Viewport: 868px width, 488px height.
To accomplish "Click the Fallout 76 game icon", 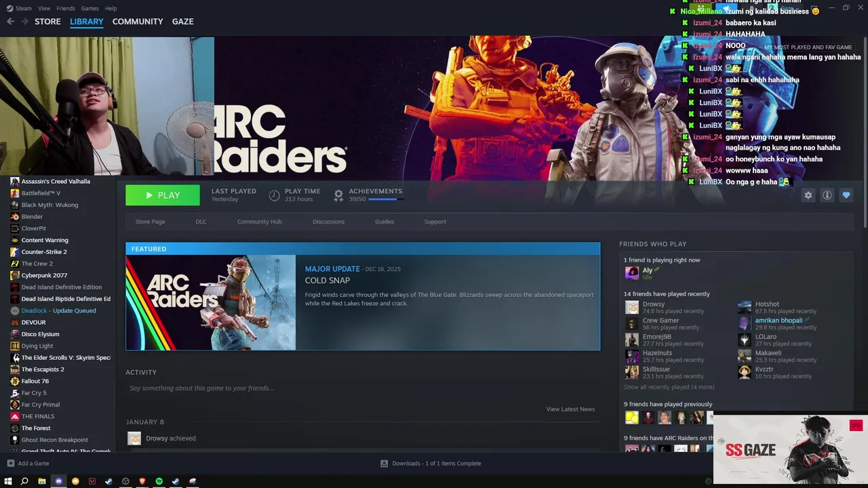I will 15,381.
